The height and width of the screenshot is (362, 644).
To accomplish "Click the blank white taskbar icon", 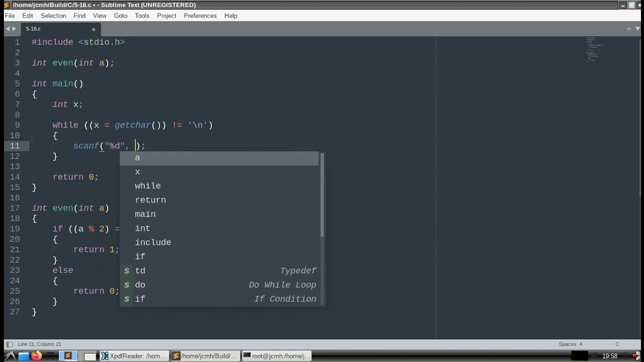I will click(x=90, y=356).
